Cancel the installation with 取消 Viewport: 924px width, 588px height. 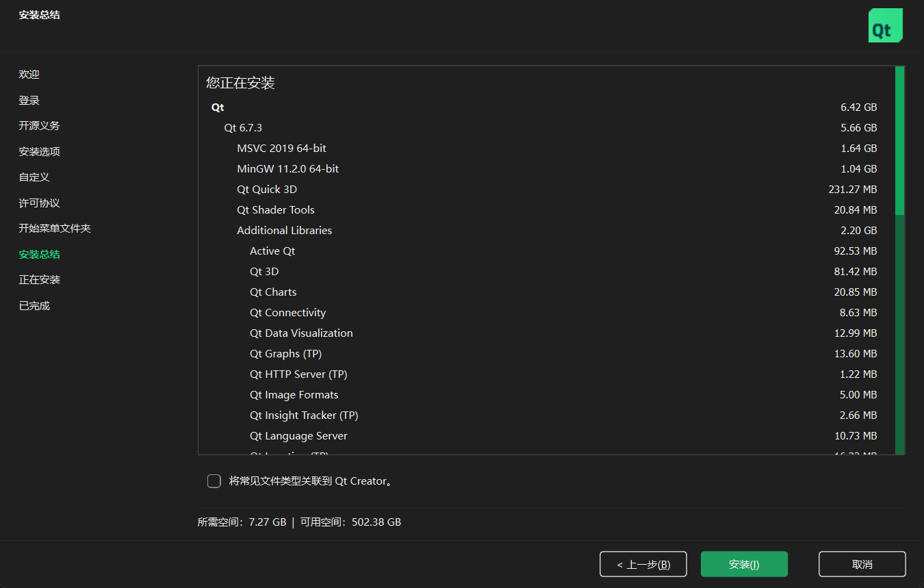[862, 564]
